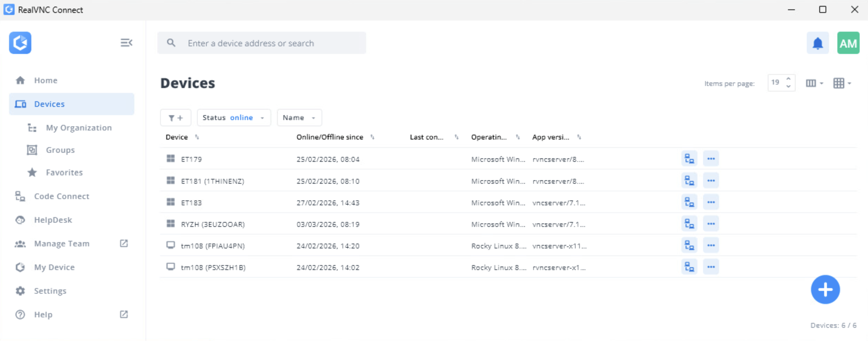Sort by Online/Offline since column

click(x=372, y=137)
